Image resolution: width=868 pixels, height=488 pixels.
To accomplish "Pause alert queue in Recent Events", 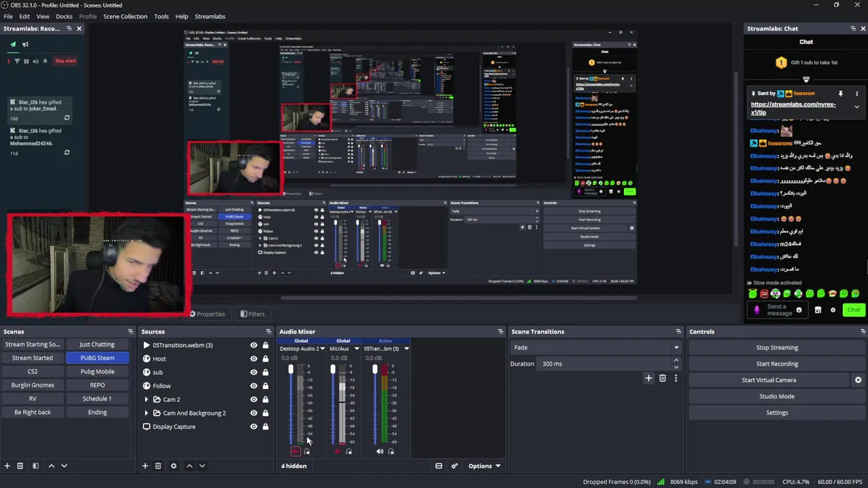I will (26, 61).
